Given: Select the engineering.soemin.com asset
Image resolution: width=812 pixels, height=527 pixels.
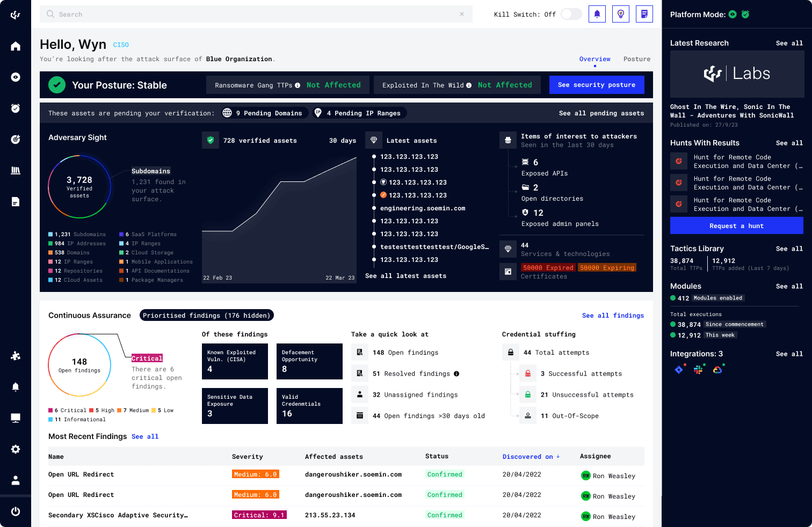Looking at the screenshot, I should point(423,208).
